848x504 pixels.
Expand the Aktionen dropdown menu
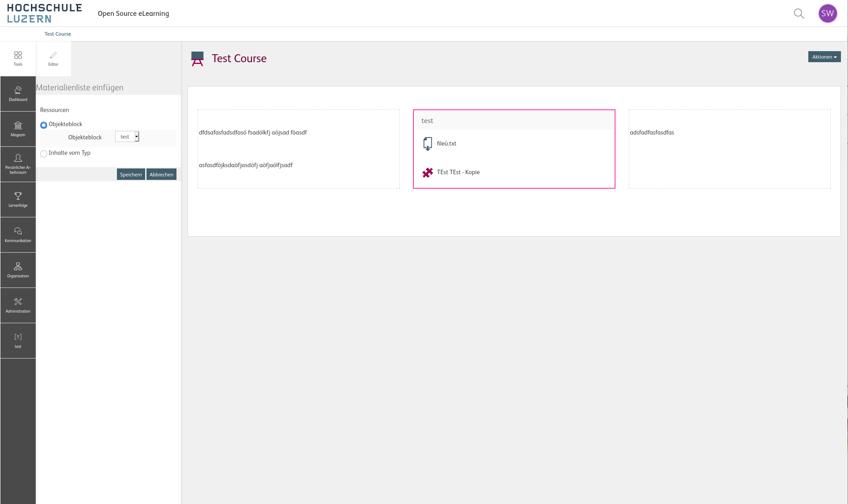(x=824, y=57)
